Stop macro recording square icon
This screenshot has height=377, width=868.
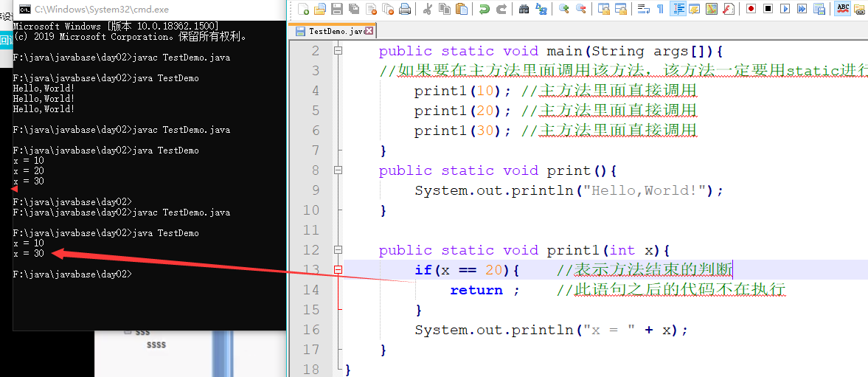pos(768,9)
